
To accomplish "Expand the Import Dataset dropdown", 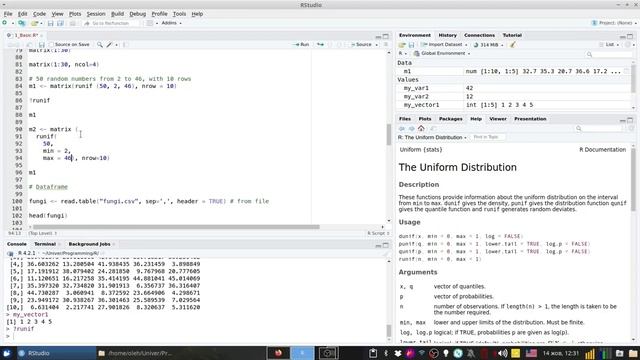I will click(x=445, y=44).
